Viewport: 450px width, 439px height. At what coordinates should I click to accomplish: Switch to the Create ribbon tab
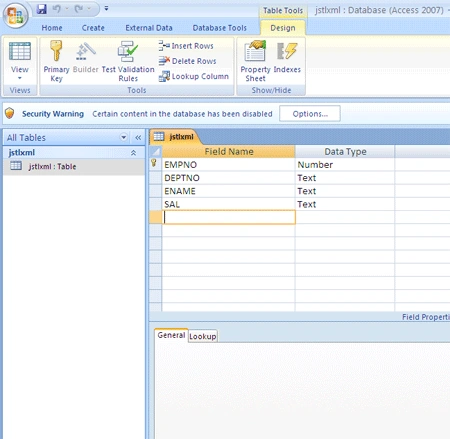93,28
